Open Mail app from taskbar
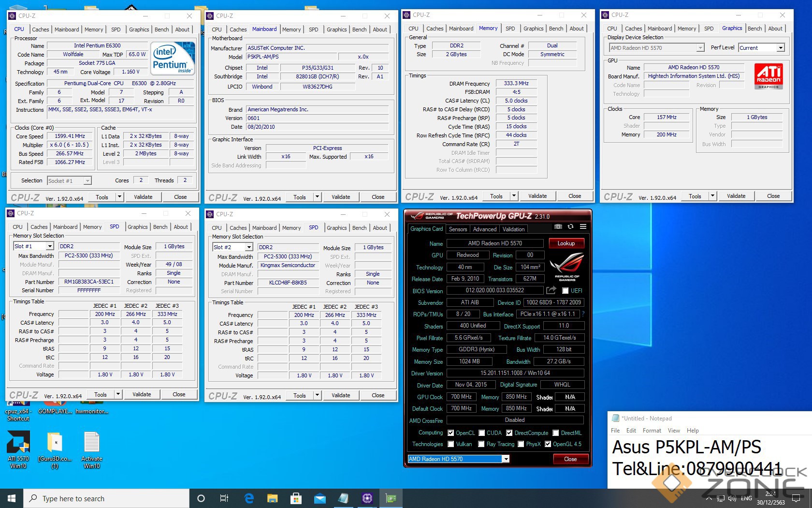812x508 pixels. [320, 498]
